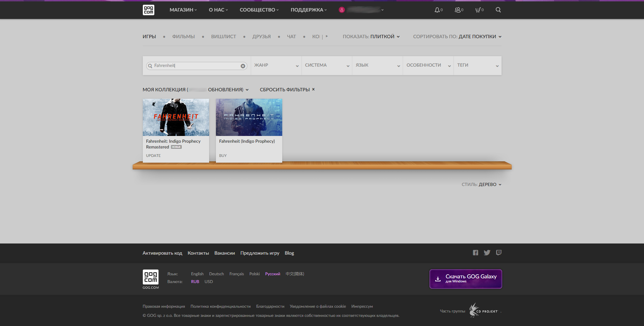Click the GOG.com logo in header
The width and height of the screenshot is (644, 326).
[x=148, y=10]
